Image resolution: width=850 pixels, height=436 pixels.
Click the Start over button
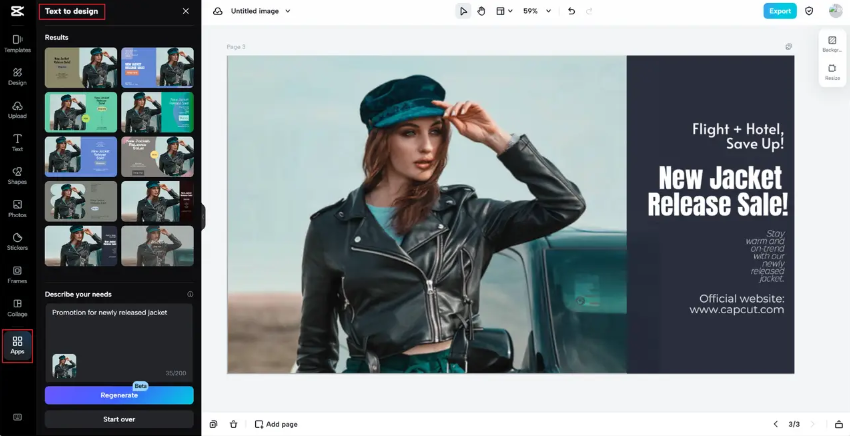[x=119, y=419]
